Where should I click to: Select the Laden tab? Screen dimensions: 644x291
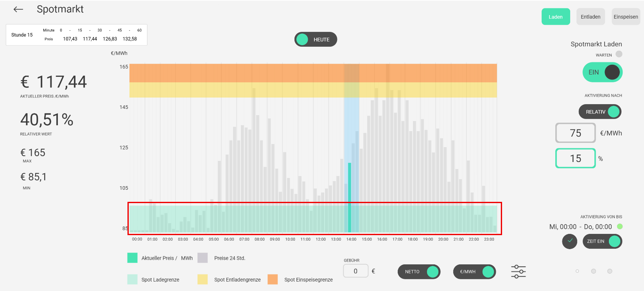555,17
